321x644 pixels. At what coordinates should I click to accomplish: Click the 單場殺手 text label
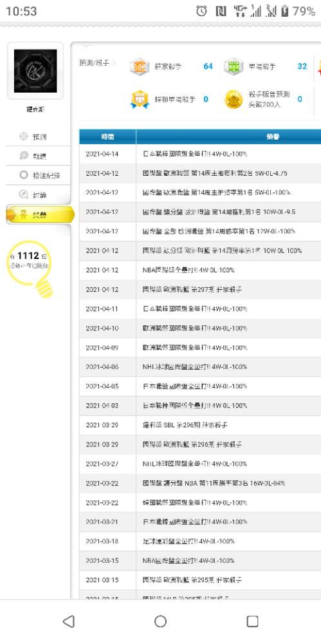click(x=262, y=66)
